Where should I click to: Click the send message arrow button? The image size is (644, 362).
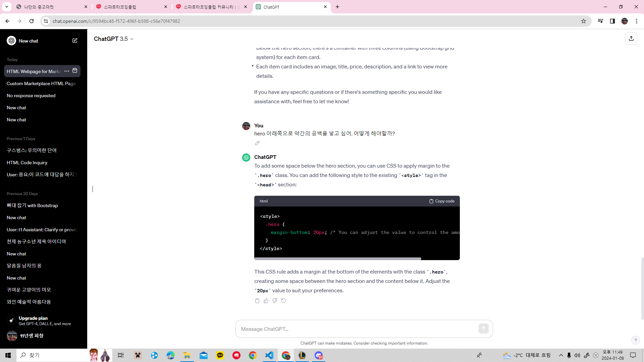484,328
